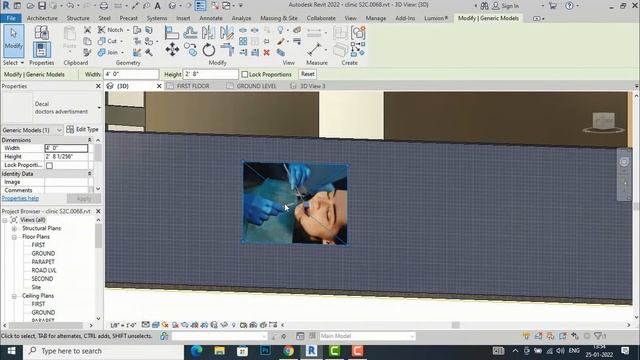
Task: Click Print in the quick access toolbar
Action: [x=104, y=6]
